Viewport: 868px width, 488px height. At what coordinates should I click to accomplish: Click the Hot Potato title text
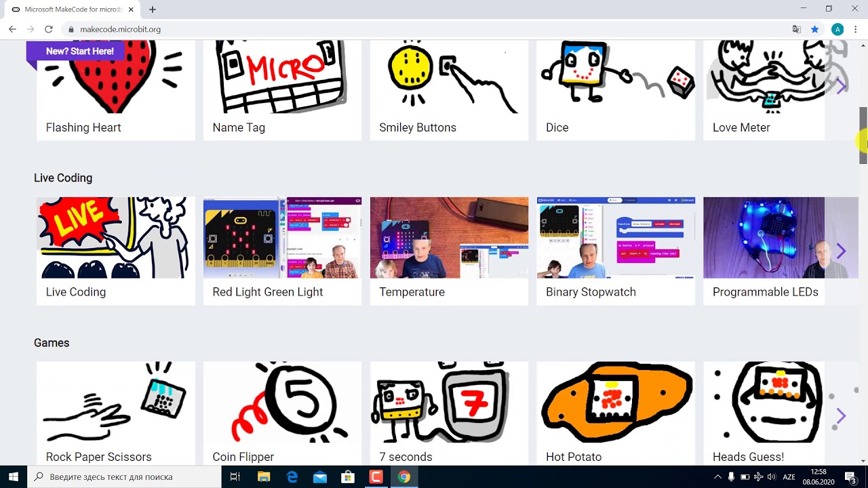pos(574,457)
